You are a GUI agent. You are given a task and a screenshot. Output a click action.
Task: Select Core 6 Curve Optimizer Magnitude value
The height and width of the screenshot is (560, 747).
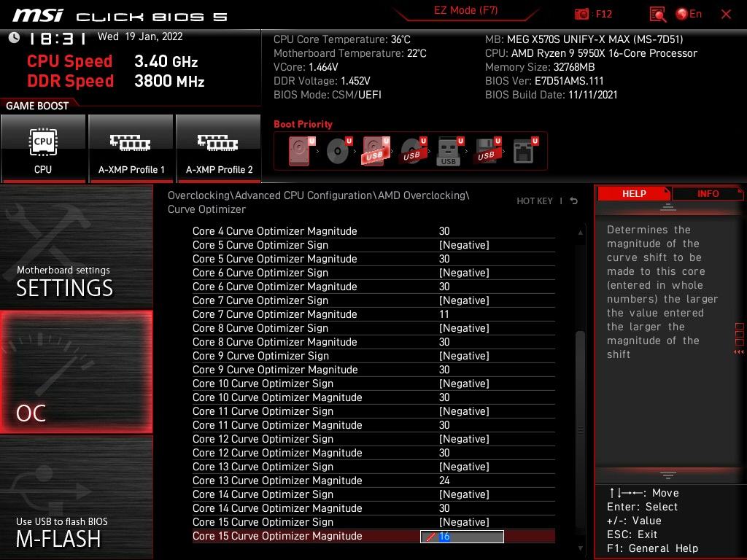pos(444,287)
